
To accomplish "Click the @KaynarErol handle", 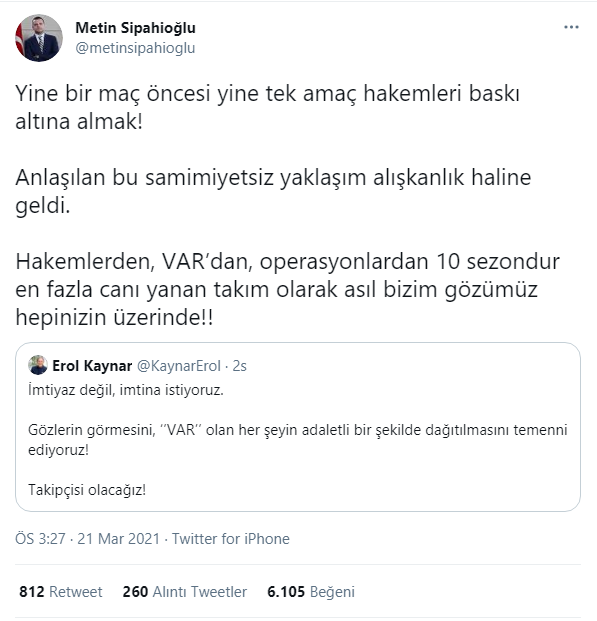I will coord(179,366).
